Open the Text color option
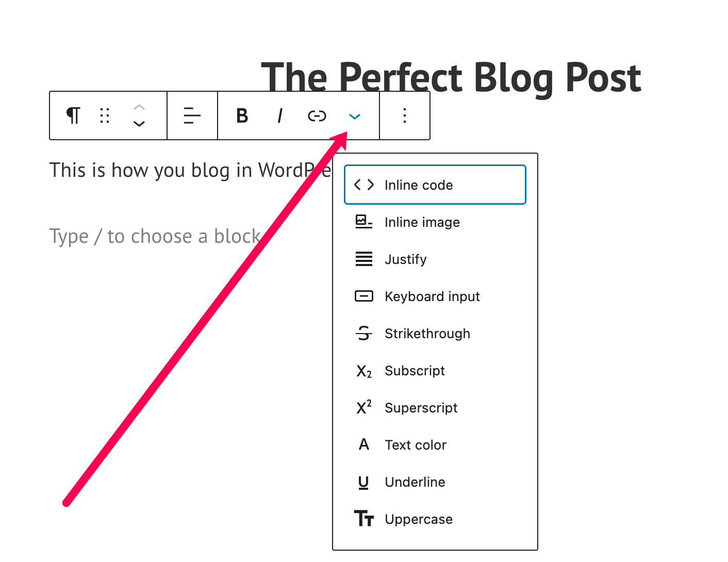728x562 pixels. click(x=415, y=445)
